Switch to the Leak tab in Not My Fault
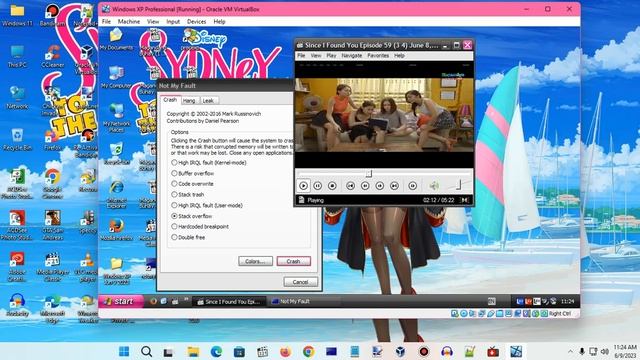 (x=208, y=100)
